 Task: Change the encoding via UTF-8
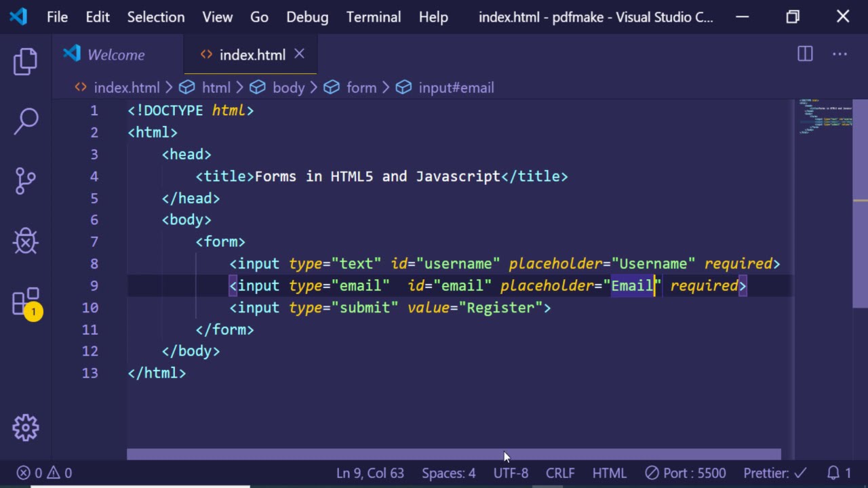coord(511,473)
